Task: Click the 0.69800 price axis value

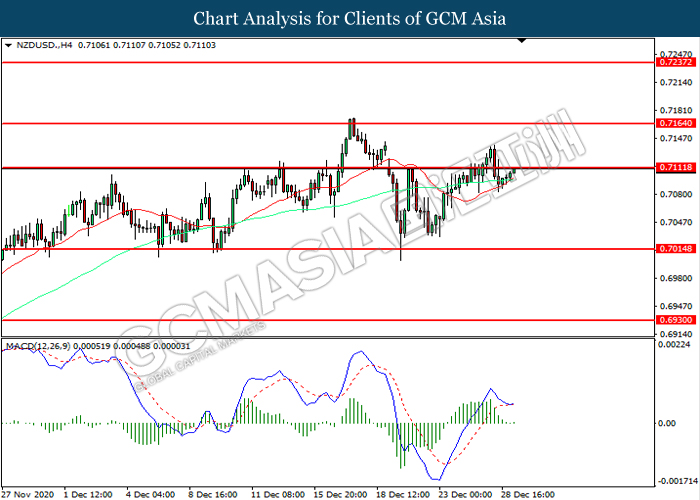Action: pyautogui.click(x=676, y=278)
